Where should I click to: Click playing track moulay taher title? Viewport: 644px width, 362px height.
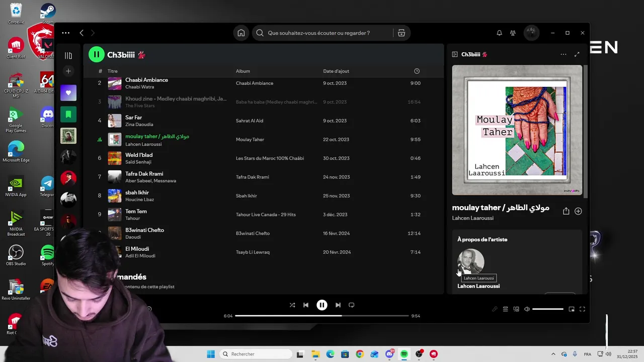click(157, 136)
